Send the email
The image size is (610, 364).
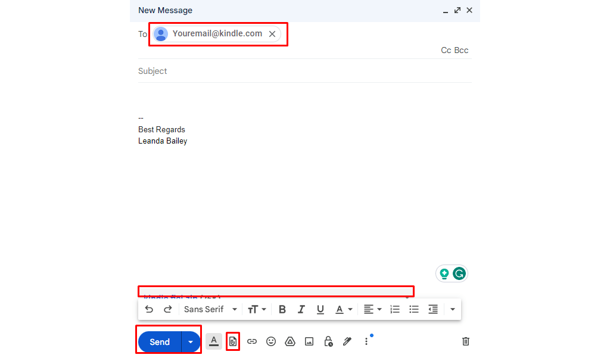tap(158, 341)
